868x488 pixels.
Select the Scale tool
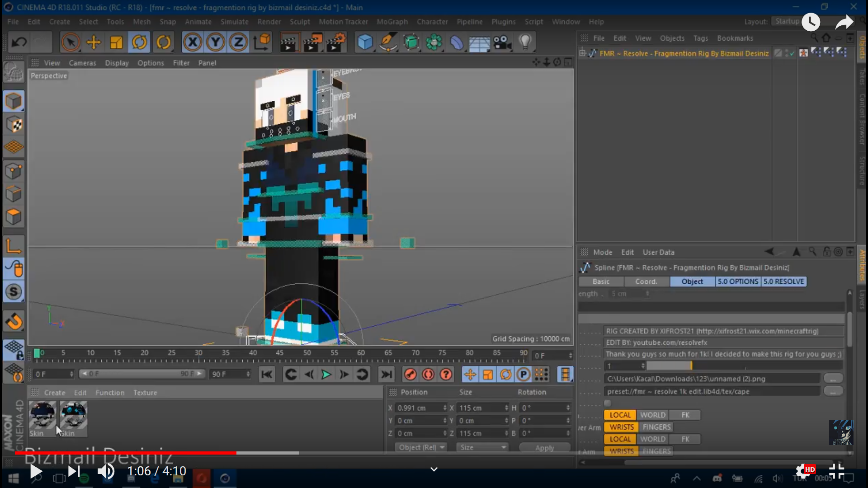pyautogui.click(x=116, y=42)
